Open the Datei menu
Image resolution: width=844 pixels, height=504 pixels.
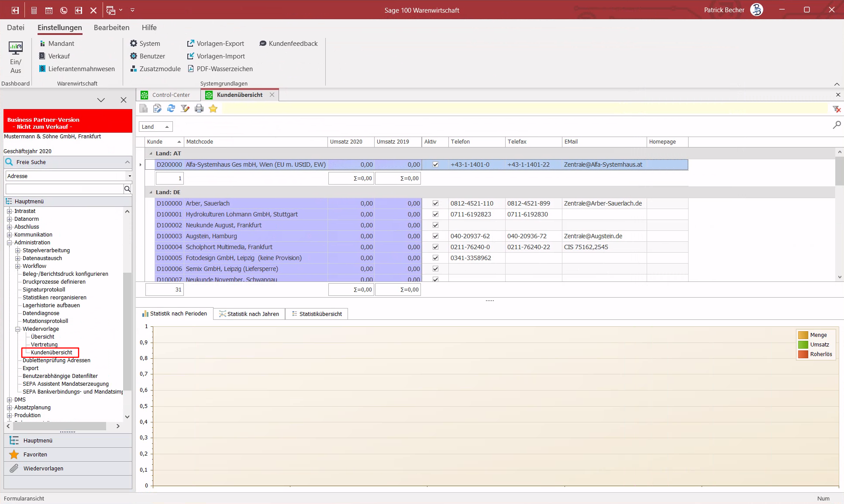tap(16, 27)
